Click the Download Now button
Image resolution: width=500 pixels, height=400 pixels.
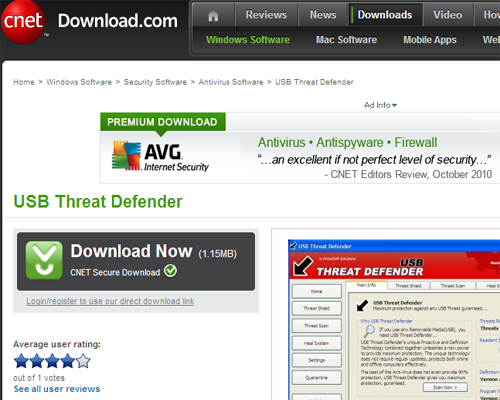[x=136, y=261]
